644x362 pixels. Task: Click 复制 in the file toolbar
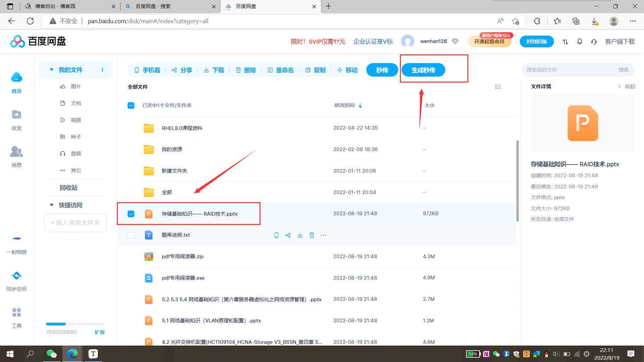pyautogui.click(x=316, y=70)
